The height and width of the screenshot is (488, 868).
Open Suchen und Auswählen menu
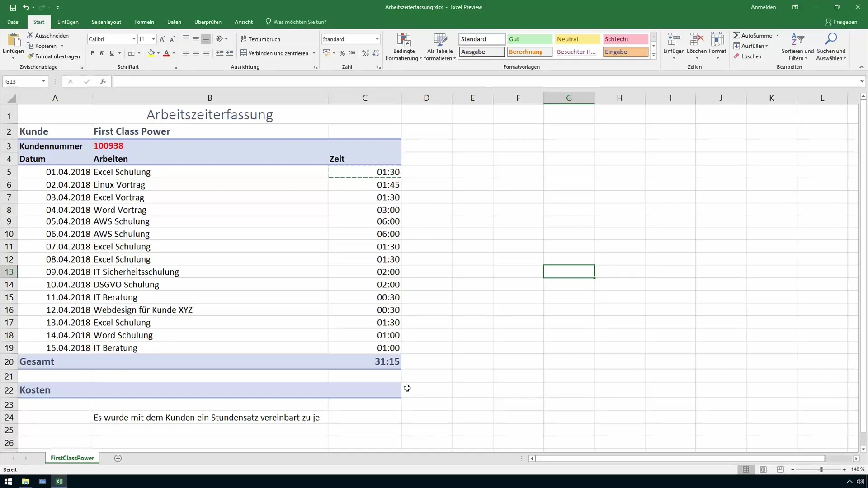point(831,47)
